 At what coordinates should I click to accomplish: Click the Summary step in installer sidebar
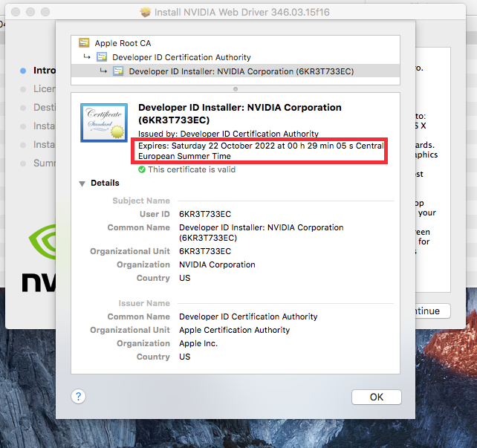tap(45, 163)
